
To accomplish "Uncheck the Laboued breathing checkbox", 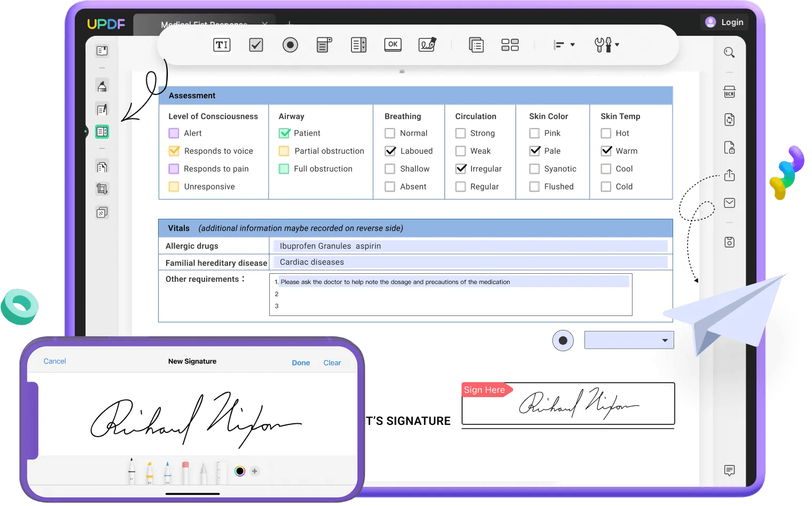I will tap(390, 151).
